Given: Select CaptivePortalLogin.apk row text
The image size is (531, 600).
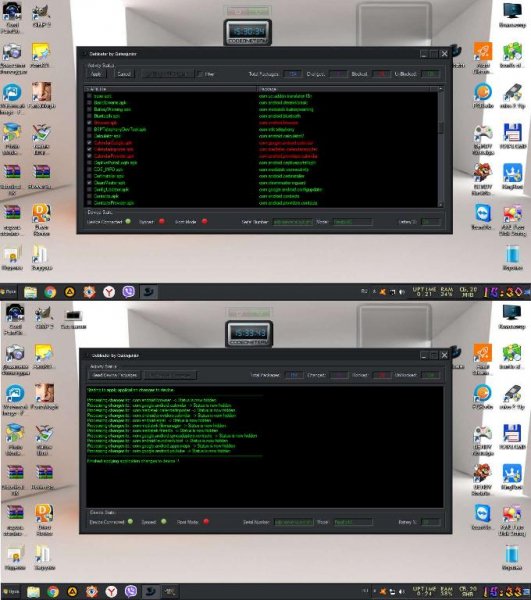Looking at the screenshot, I should coord(116,163).
